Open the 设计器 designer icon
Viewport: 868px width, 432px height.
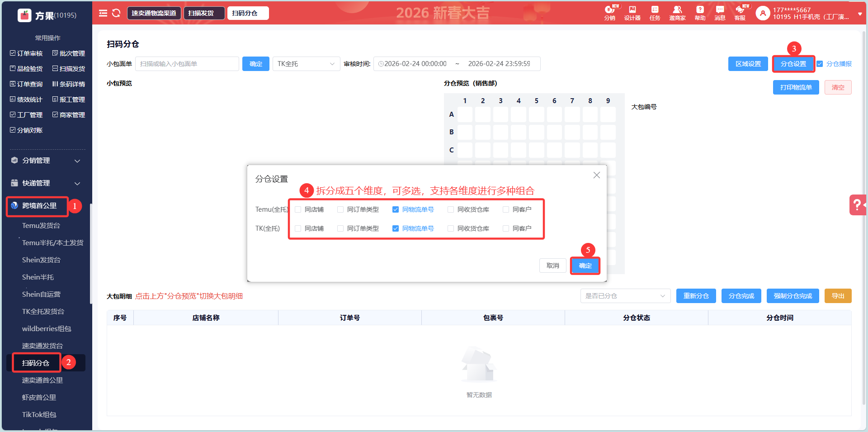click(x=632, y=13)
